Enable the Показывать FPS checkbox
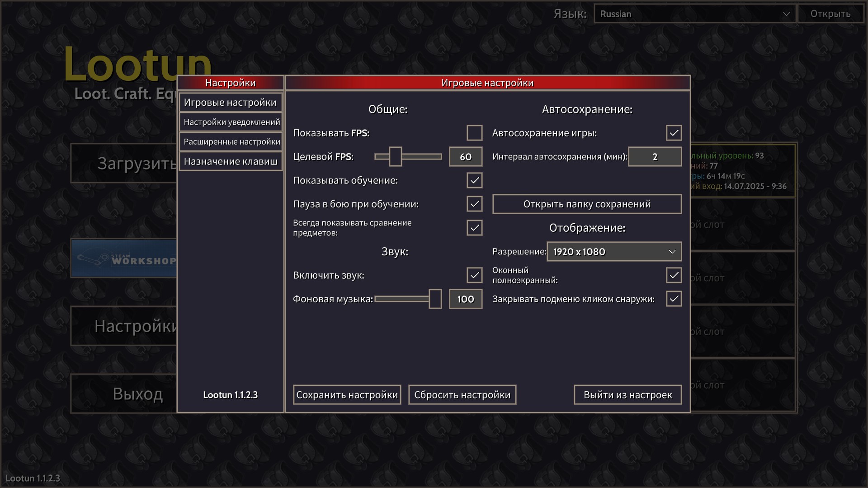The height and width of the screenshot is (488, 868). coord(474,133)
